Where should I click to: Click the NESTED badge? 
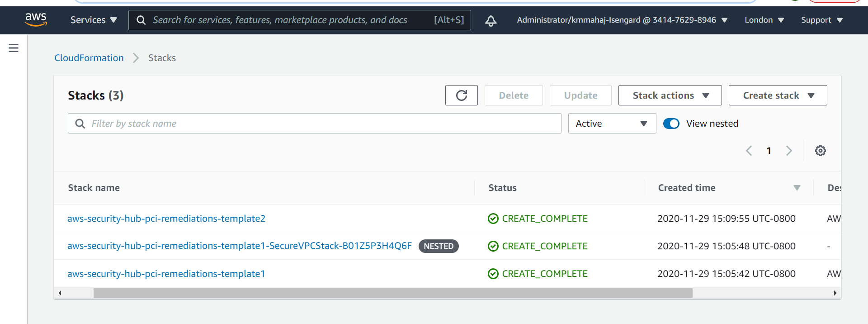(x=439, y=246)
